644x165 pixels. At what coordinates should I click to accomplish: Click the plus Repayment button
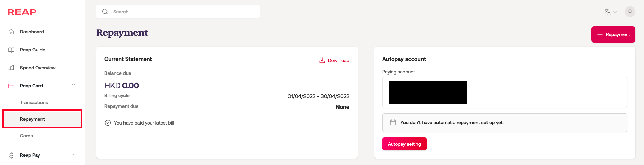pyautogui.click(x=613, y=34)
